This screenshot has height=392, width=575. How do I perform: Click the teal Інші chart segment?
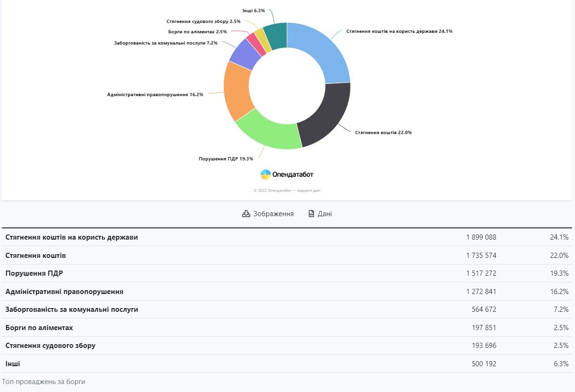coord(276,35)
